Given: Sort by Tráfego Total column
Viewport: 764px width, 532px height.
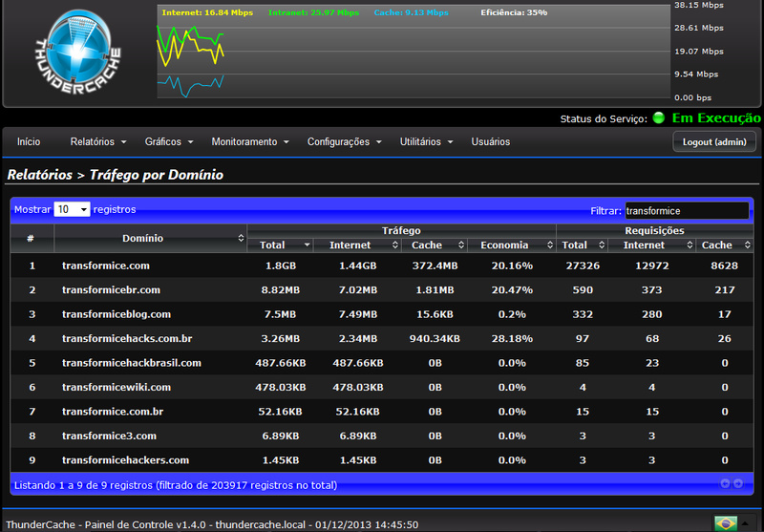Looking at the screenshot, I should tap(280, 245).
